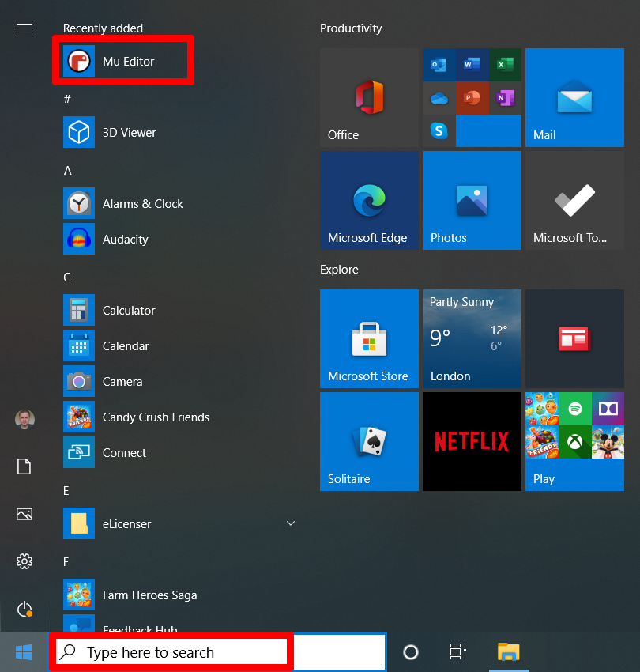
Task: Click the Office tile
Action: click(x=369, y=98)
